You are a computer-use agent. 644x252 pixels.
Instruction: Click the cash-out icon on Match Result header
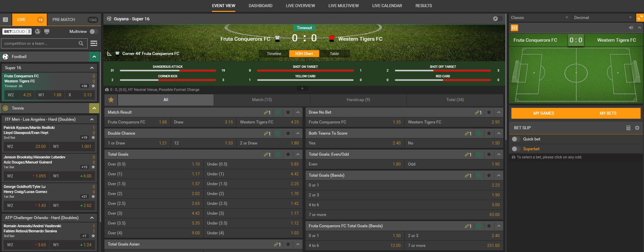coord(278,112)
